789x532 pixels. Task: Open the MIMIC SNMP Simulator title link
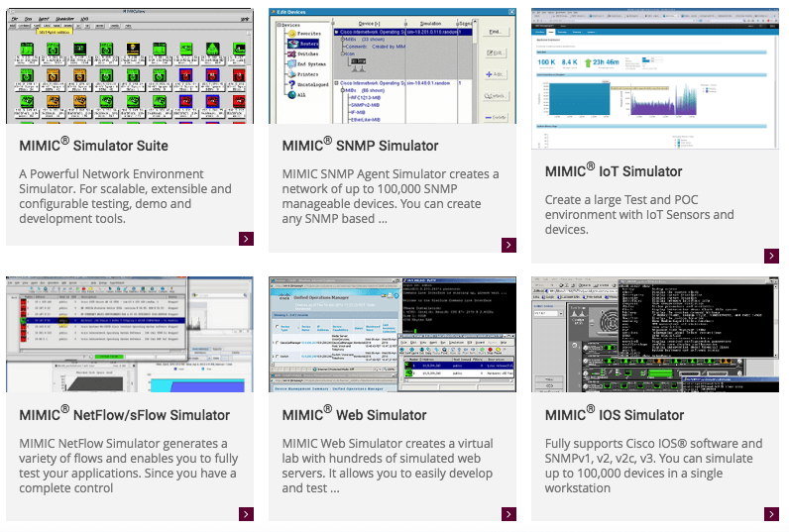click(x=360, y=145)
